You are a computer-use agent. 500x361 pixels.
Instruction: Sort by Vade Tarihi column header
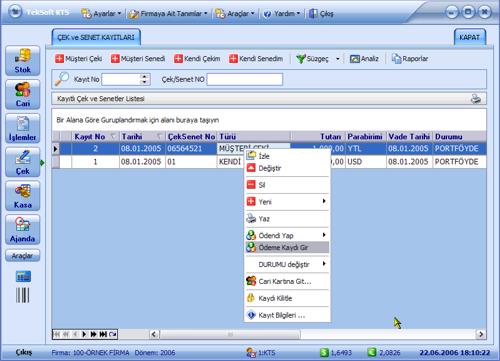click(x=409, y=137)
